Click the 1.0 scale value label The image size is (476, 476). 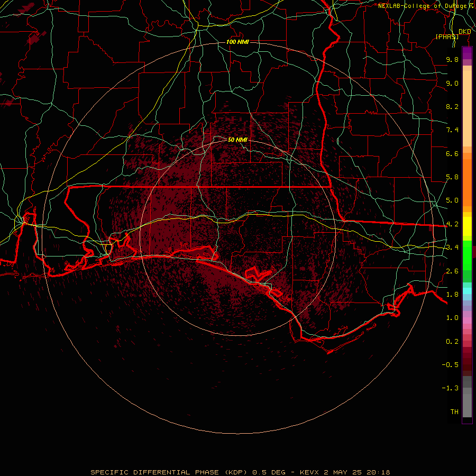pyautogui.click(x=452, y=318)
